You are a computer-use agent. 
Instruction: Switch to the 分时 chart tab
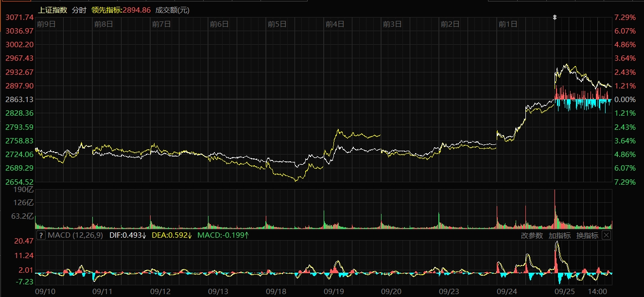tap(79, 10)
